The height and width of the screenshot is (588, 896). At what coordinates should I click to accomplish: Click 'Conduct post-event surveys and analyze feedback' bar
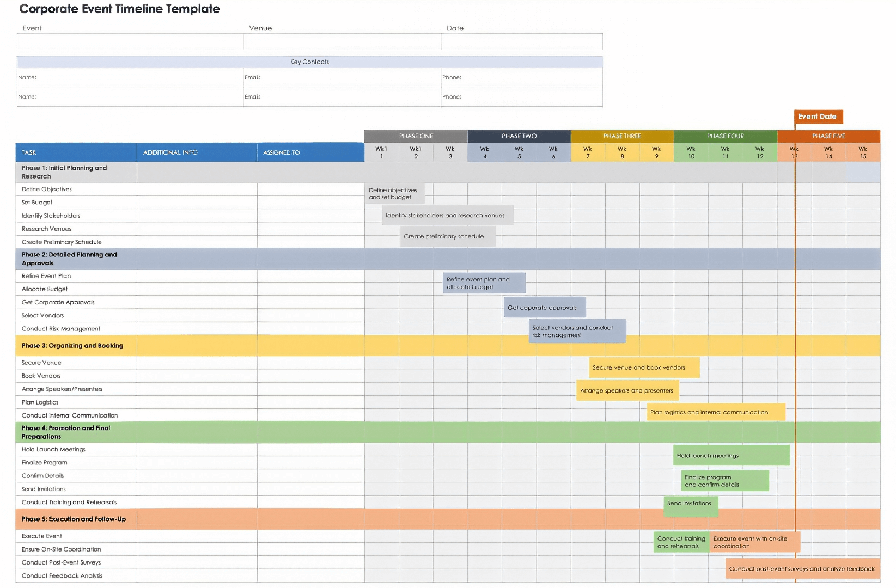[x=802, y=569]
